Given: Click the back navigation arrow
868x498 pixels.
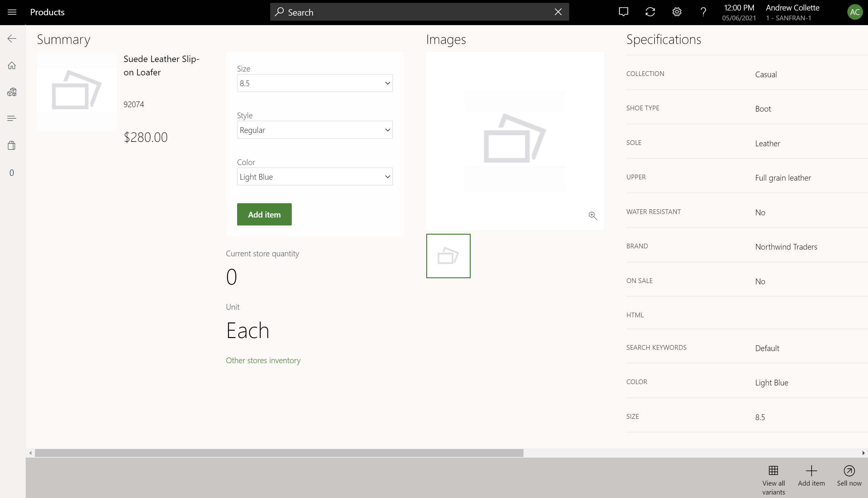Looking at the screenshot, I should pos(12,39).
